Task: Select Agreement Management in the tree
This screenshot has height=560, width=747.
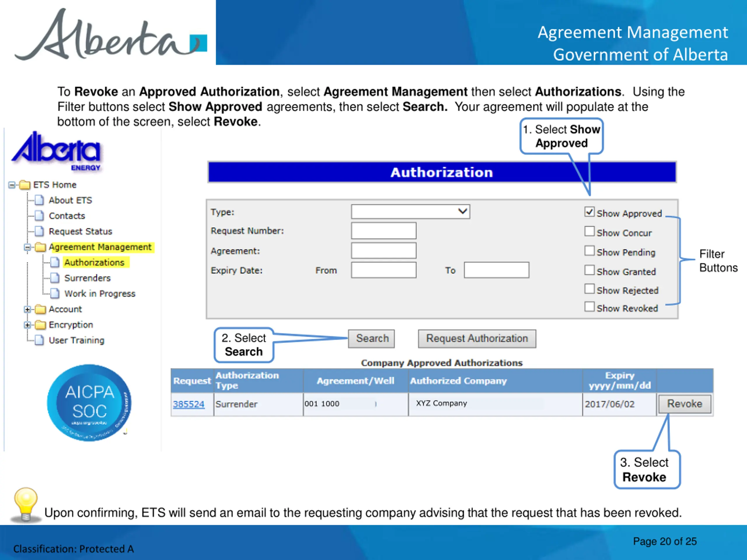Action: [100, 247]
